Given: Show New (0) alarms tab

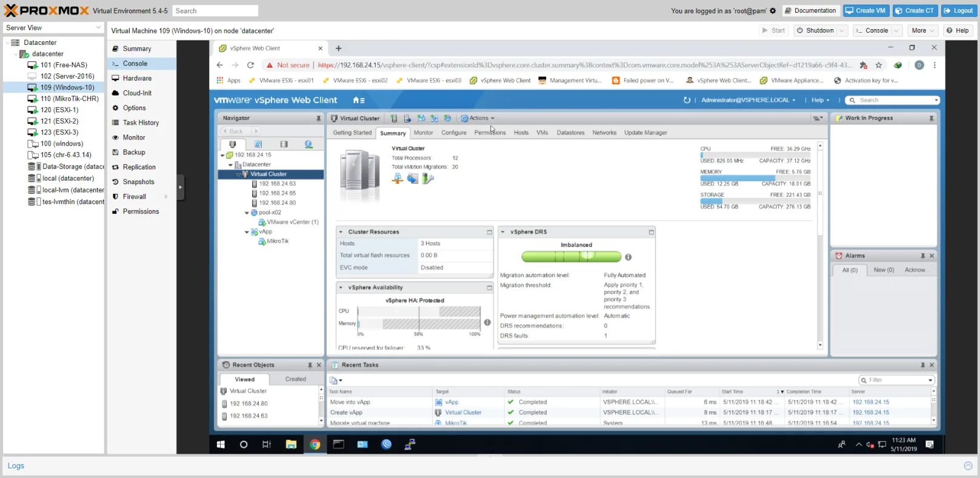Looking at the screenshot, I should pos(884,270).
